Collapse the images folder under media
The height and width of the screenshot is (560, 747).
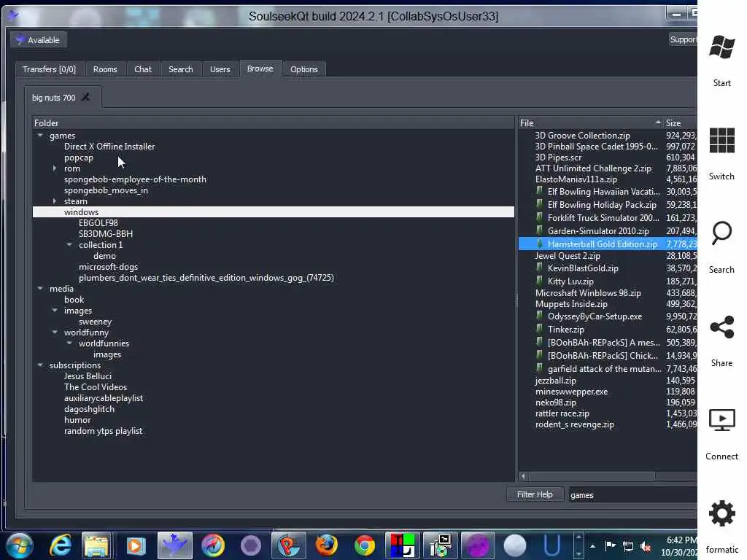55,311
